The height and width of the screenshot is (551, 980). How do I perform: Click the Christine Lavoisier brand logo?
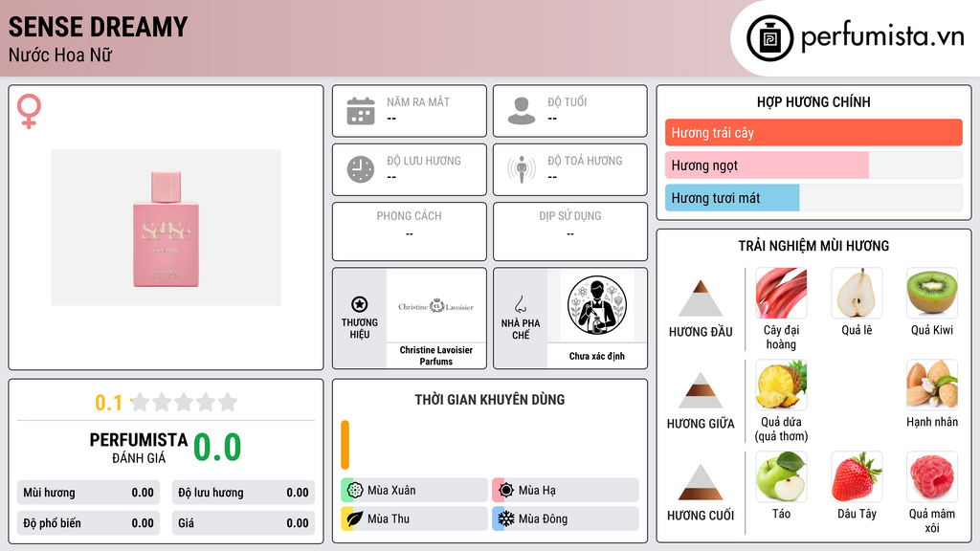pyautogui.click(x=436, y=306)
